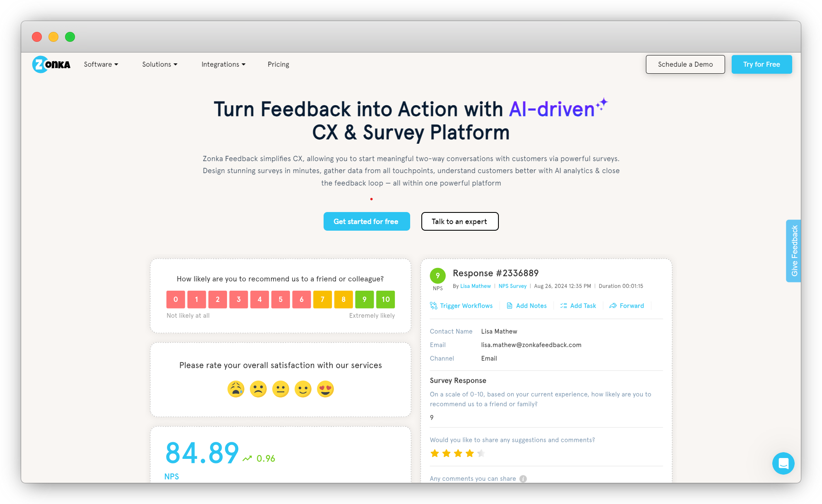Click the Get started for free button
Screen dimensions: 822x504
[366, 222]
